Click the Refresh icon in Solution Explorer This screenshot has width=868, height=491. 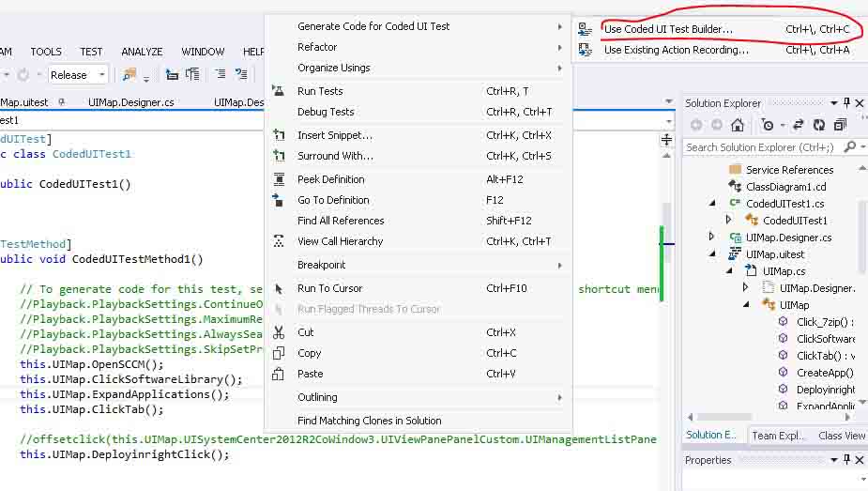click(x=819, y=125)
